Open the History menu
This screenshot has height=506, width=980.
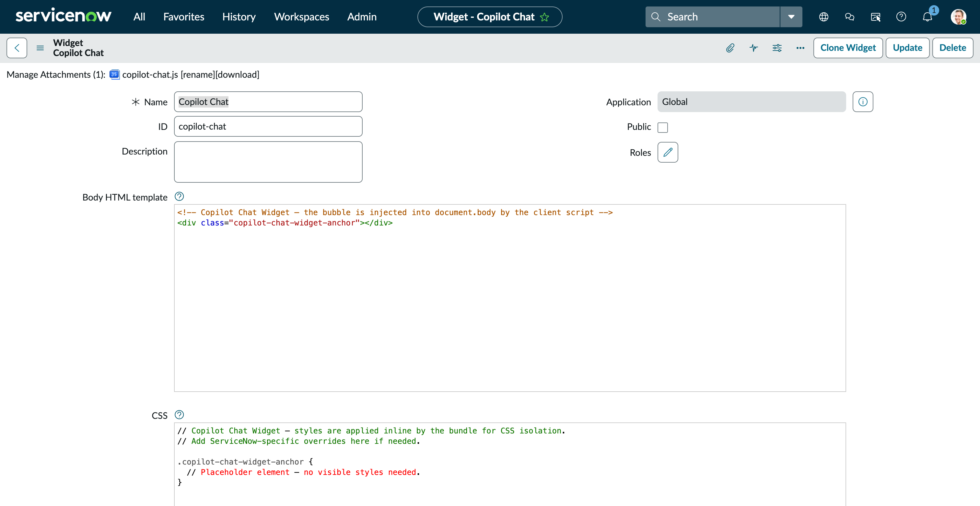coord(239,17)
